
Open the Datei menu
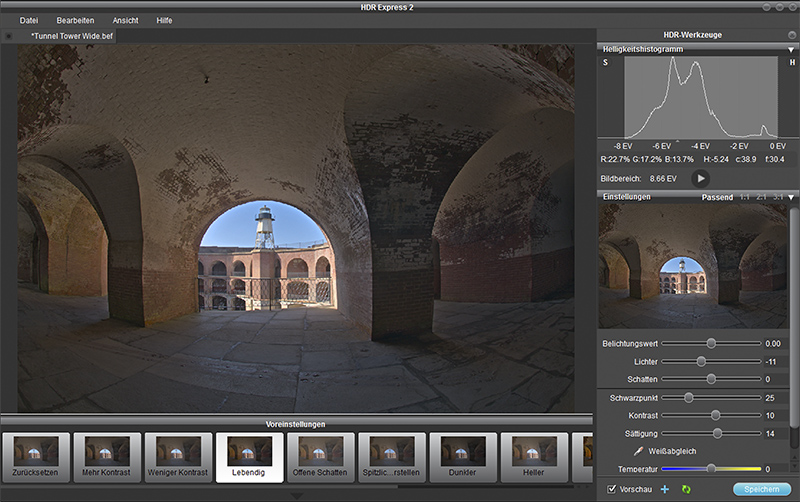click(29, 20)
